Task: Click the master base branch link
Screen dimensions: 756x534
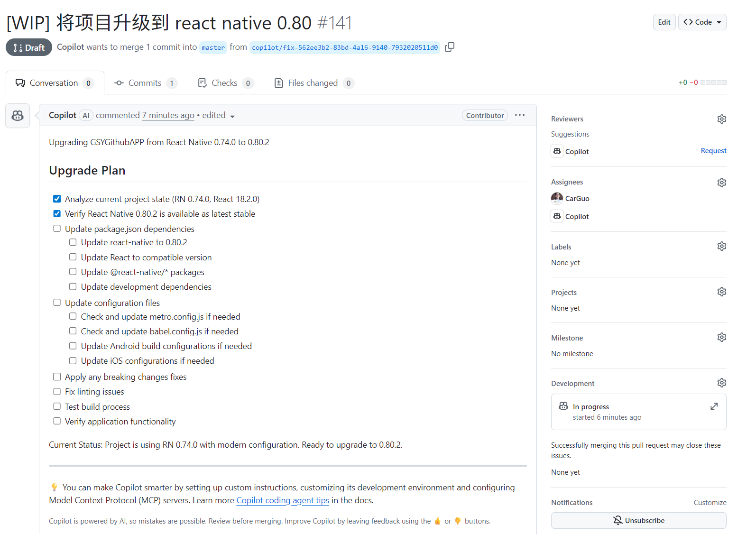Action: pos(213,47)
